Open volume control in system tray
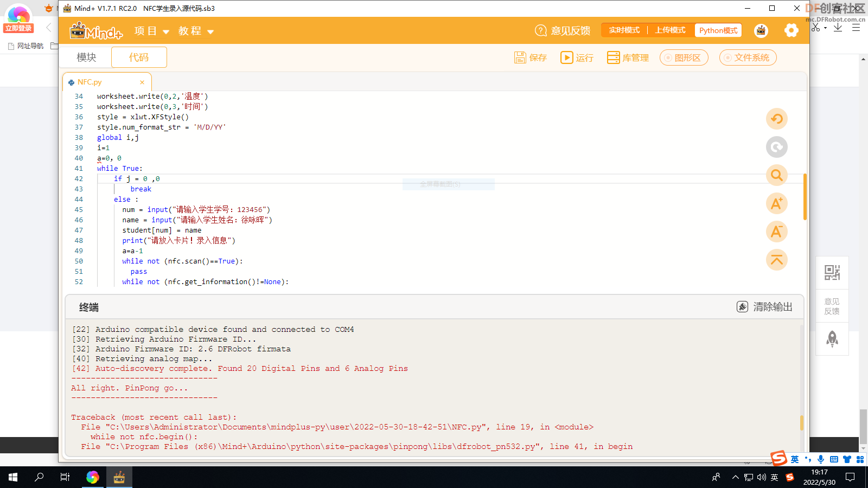Viewport: 868px width, 488px height. 762,477
